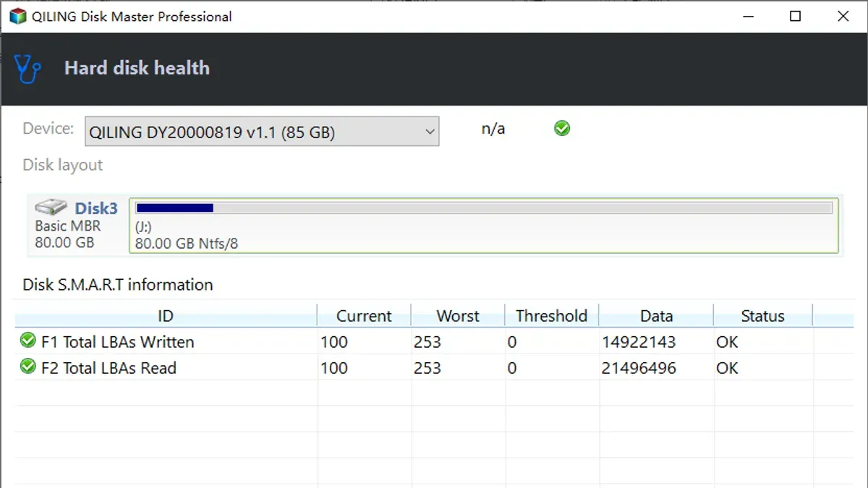Click the OK status for Total LBAs Read
868x488 pixels.
click(x=727, y=368)
